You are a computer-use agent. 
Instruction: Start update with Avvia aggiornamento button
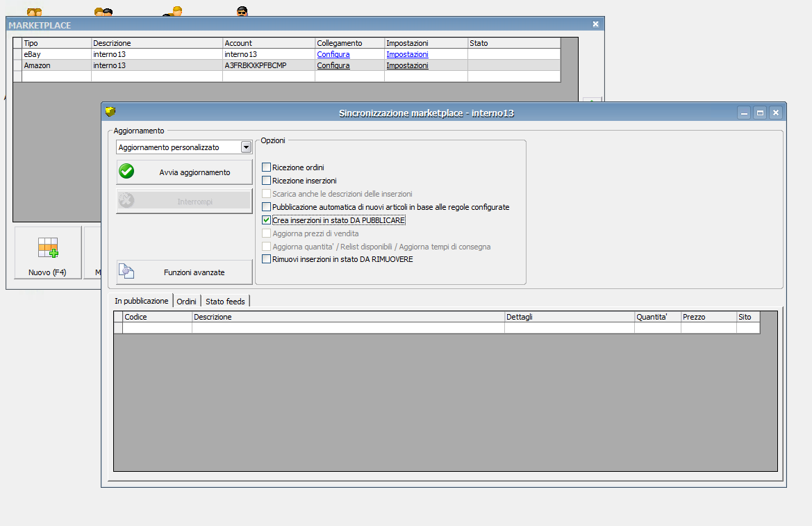(184, 172)
